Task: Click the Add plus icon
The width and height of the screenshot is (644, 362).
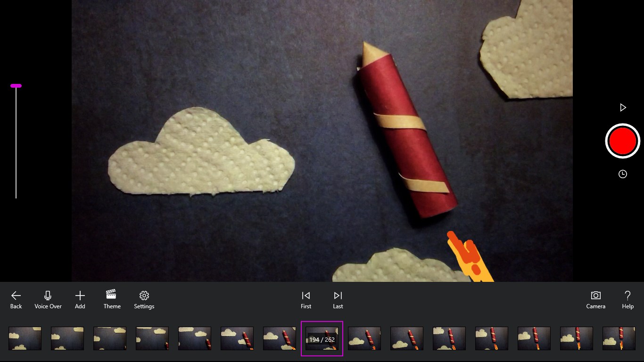Action: 80,300
